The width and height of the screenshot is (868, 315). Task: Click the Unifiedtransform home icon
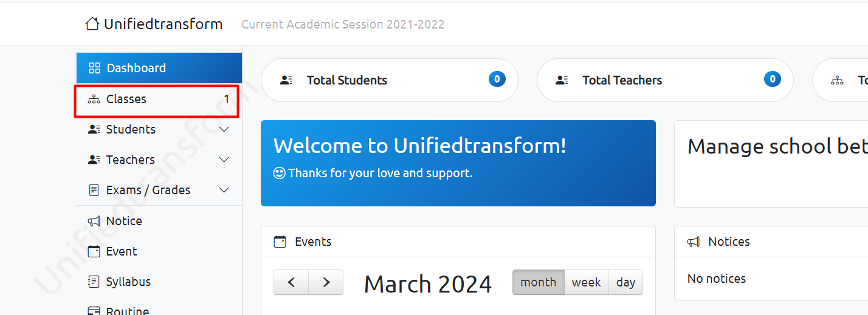[92, 24]
